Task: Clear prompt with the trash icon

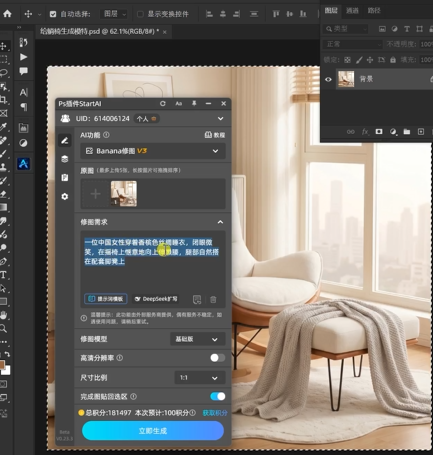Action: 213,299
